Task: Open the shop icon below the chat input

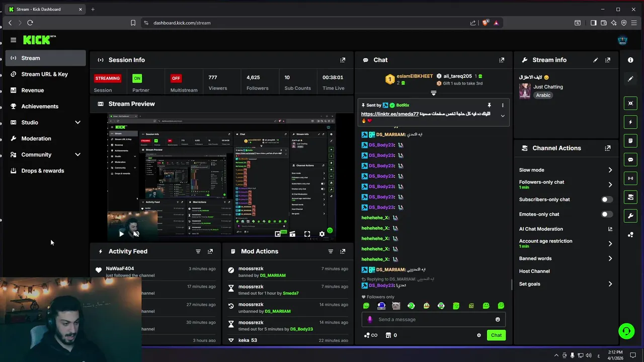Action: pyautogui.click(x=388, y=335)
